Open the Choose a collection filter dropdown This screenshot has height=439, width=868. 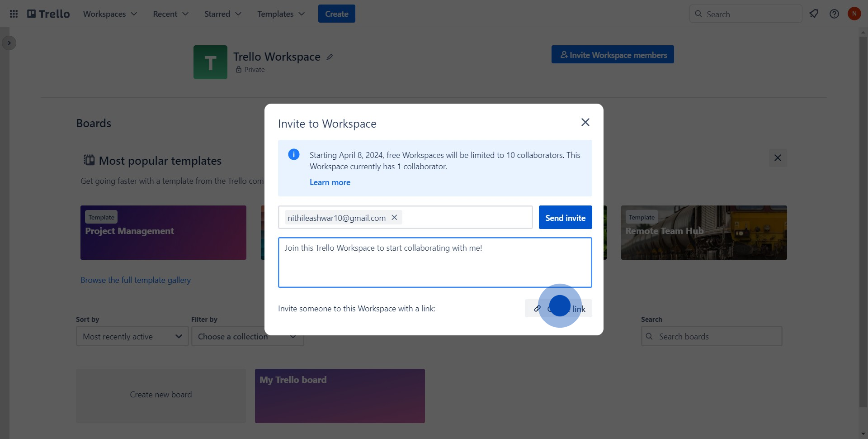coord(247,336)
